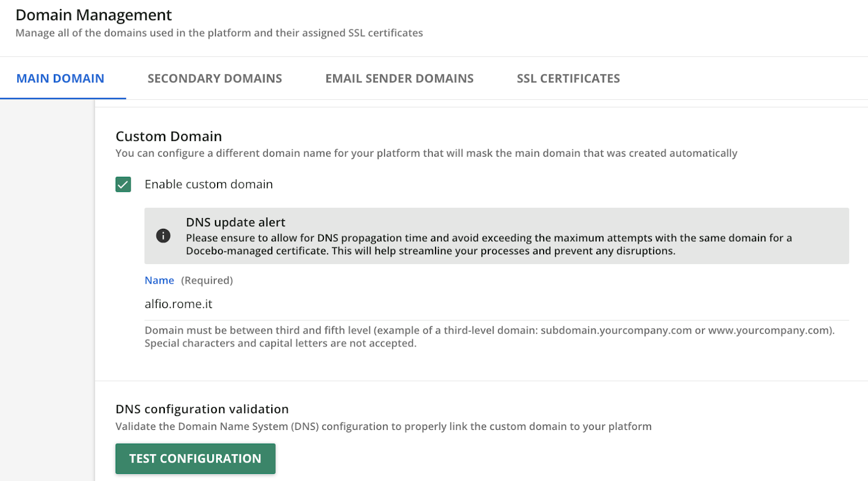Click the blue Name field label
This screenshot has width=868, height=481.
click(159, 280)
